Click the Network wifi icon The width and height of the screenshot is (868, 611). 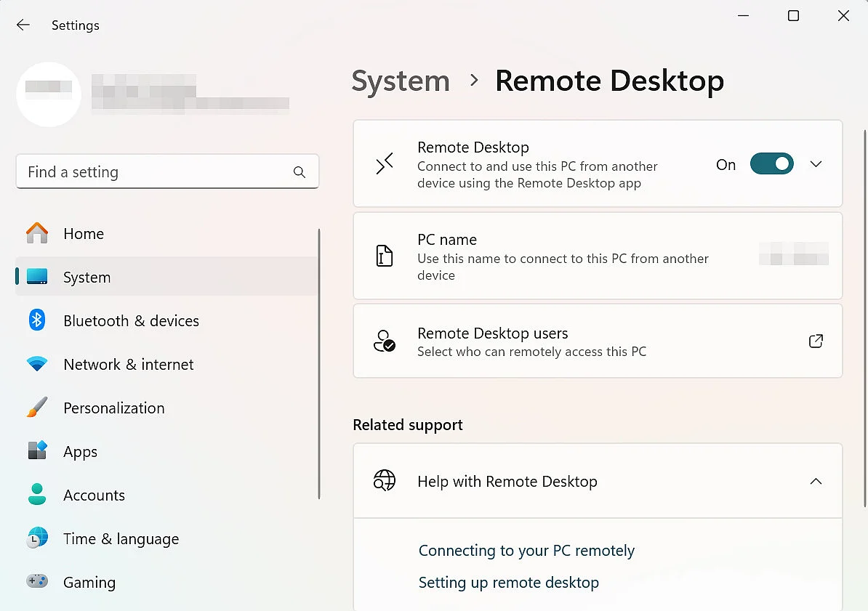37,363
